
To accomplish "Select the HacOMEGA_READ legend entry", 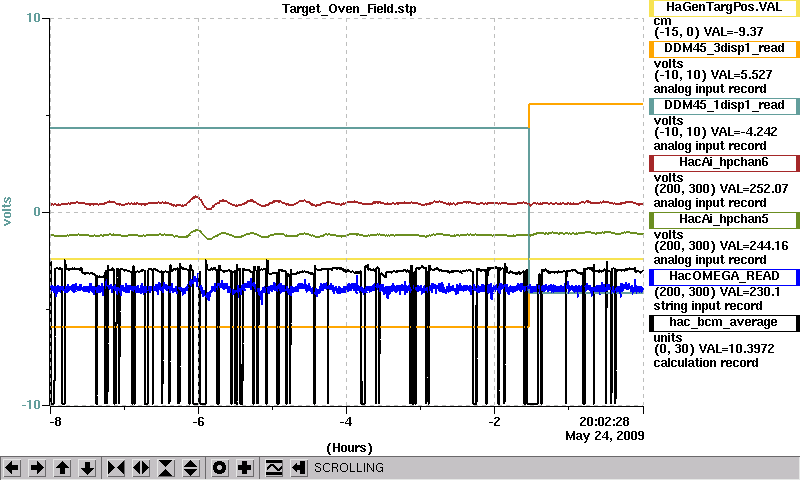I will (x=724, y=276).
